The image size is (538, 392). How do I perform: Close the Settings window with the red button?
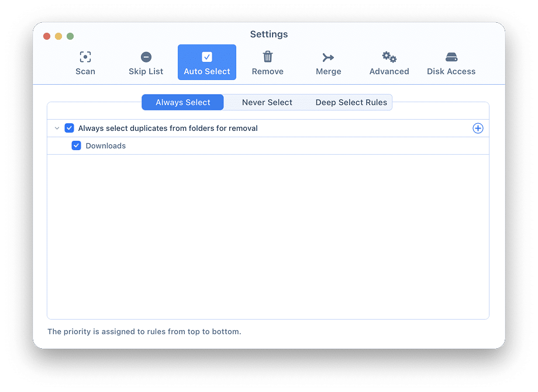pyautogui.click(x=47, y=36)
